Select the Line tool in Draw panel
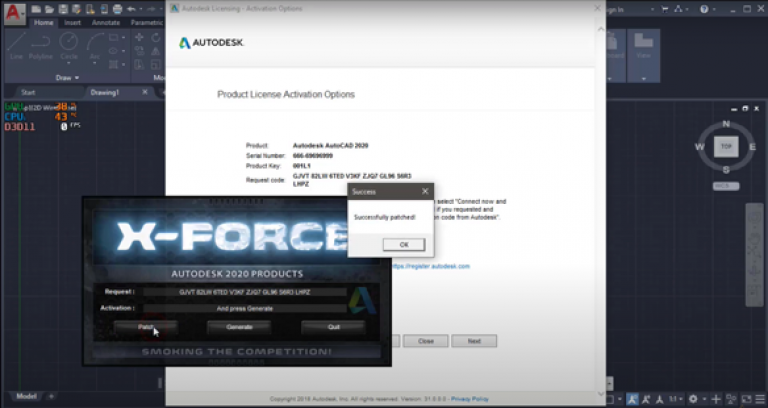768x408 pixels. coord(16,46)
